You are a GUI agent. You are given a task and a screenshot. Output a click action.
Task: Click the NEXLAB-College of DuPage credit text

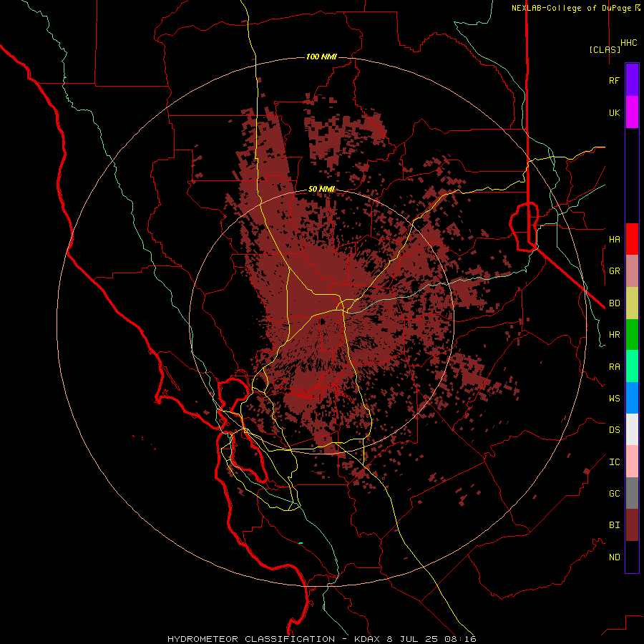(572, 8)
